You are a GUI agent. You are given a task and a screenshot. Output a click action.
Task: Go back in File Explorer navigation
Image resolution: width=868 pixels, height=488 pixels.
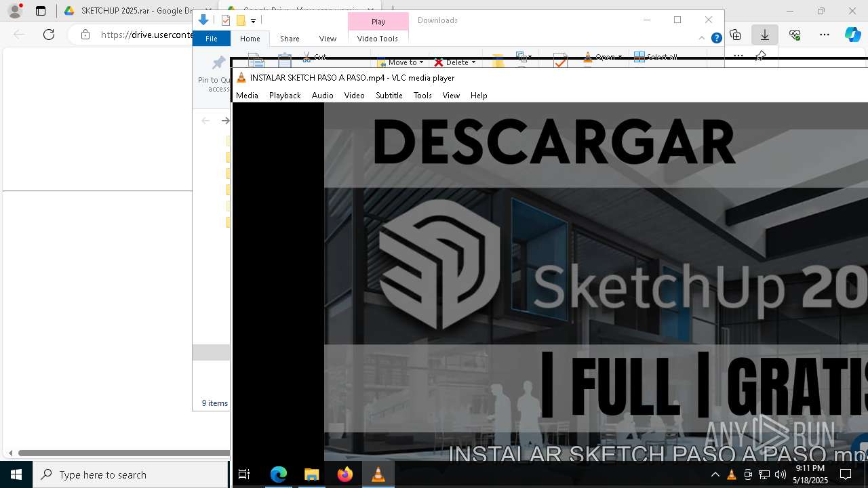[x=205, y=121]
